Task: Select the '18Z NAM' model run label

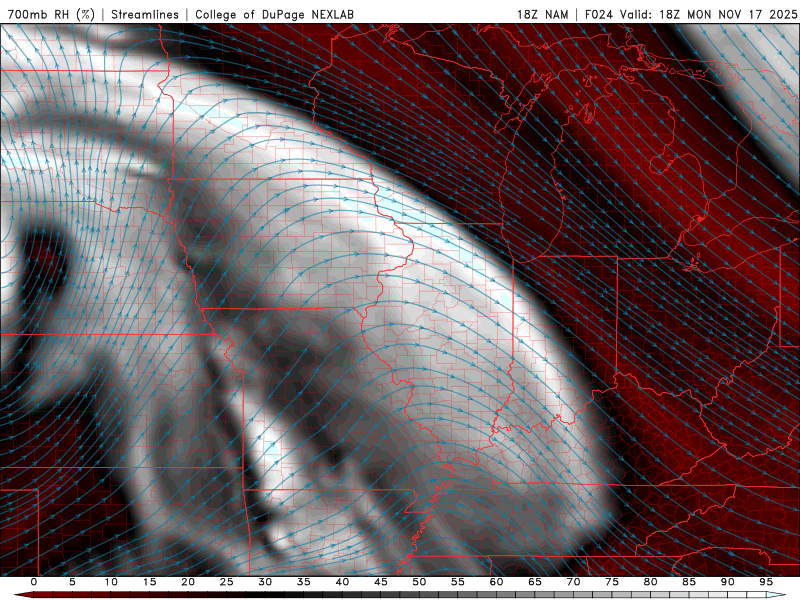Action: [x=542, y=14]
